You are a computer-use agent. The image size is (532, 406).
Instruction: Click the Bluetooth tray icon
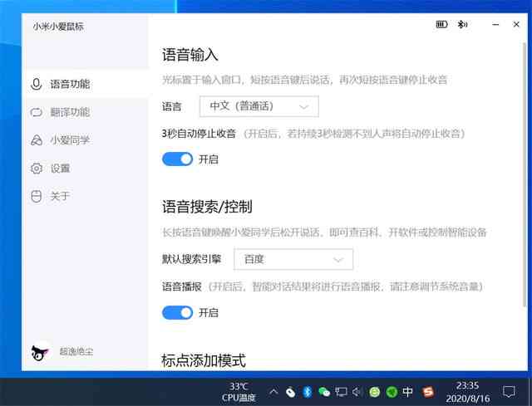tap(308, 392)
